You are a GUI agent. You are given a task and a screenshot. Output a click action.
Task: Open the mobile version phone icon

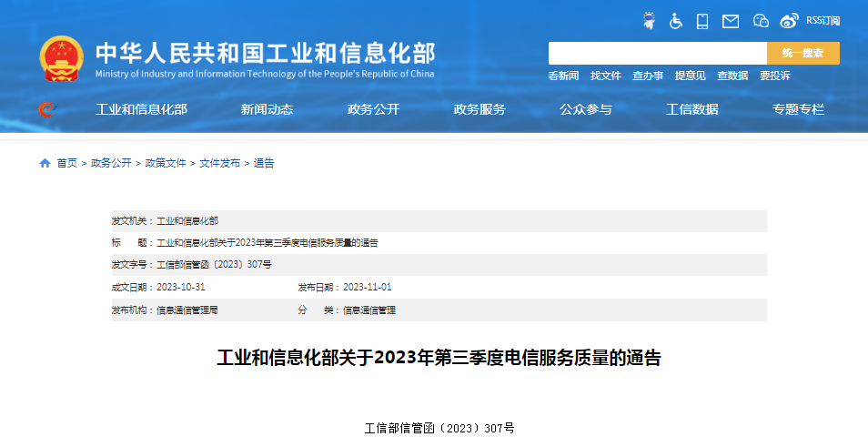pyautogui.click(x=702, y=21)
